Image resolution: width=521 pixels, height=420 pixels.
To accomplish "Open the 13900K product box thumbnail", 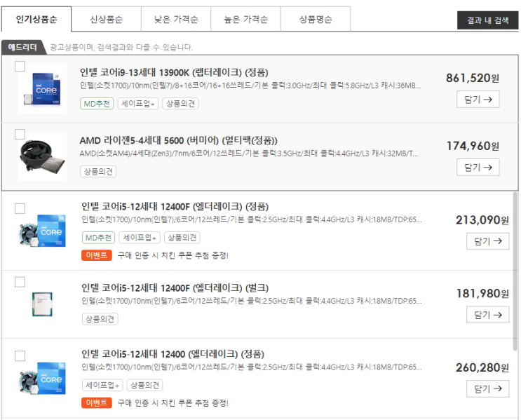I will click(42, 89).
